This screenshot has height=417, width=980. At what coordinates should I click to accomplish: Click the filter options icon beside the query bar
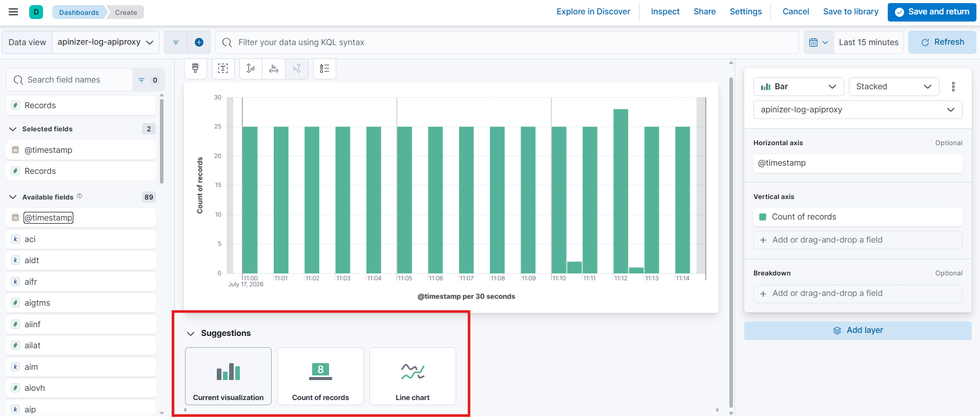pyautogui.click(x=176, y=42)
